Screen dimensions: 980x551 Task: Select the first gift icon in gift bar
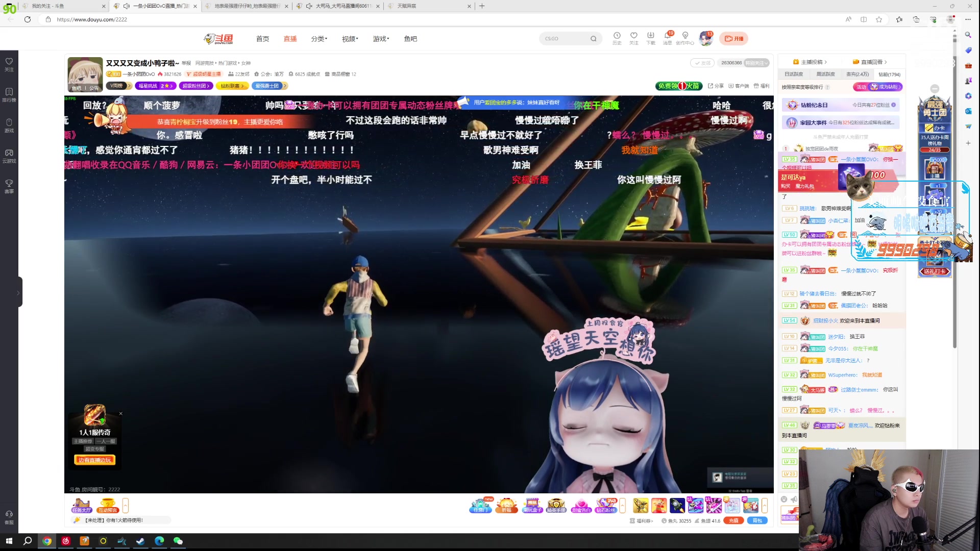point(640,505)
